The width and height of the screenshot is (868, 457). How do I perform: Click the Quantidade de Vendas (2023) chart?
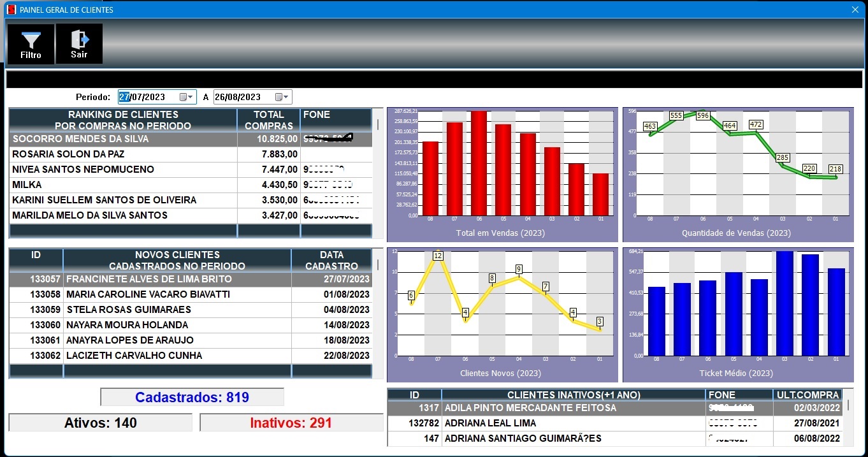coord(738,174)
